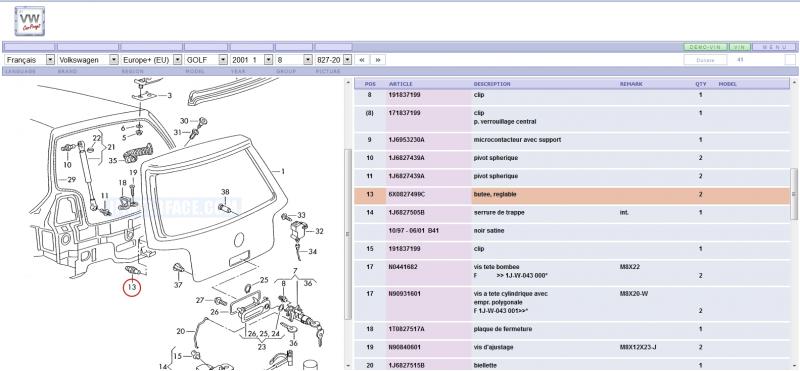Click the diagram panel vertical scrollbar
This screenshot has width=800, height=371.
348,234
